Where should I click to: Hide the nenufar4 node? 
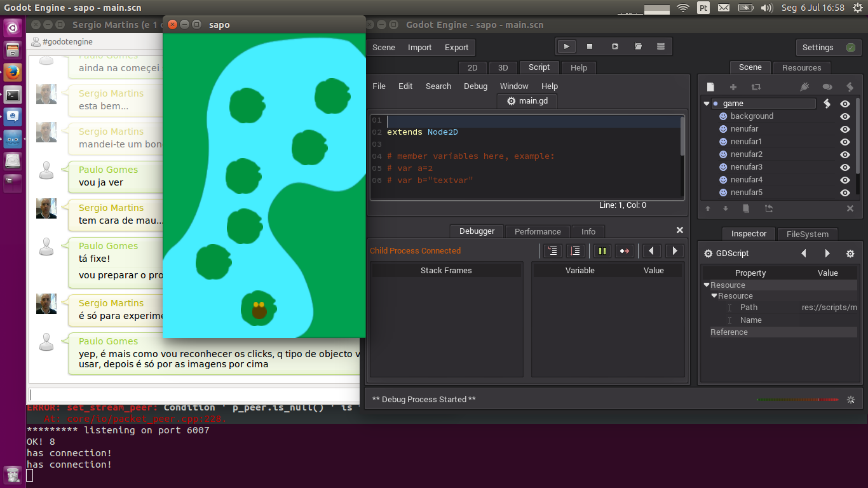pyautogui.click(x=845, y=180)
